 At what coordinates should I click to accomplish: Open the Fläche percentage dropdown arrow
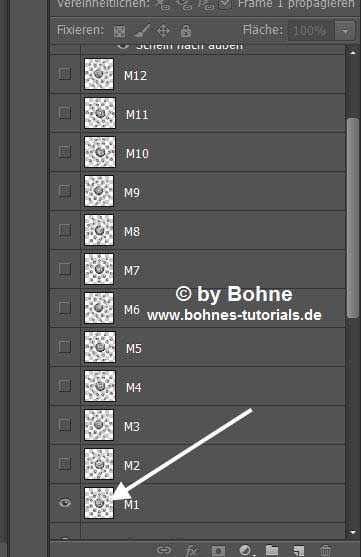coord(345,31)
